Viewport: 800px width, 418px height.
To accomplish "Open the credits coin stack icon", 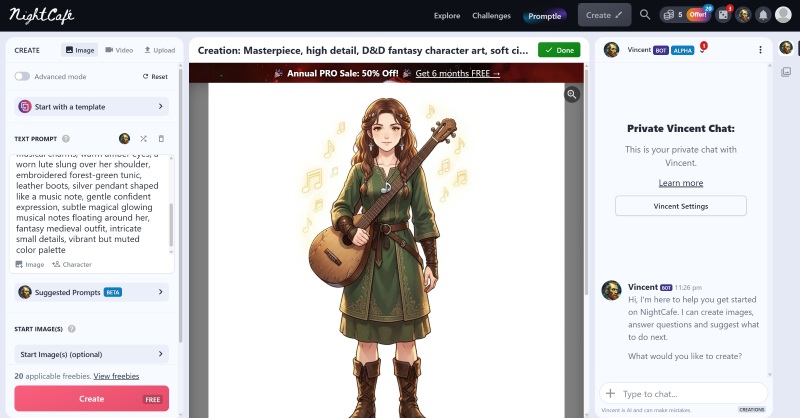I will pyautogui.click(x=669, y=15).
